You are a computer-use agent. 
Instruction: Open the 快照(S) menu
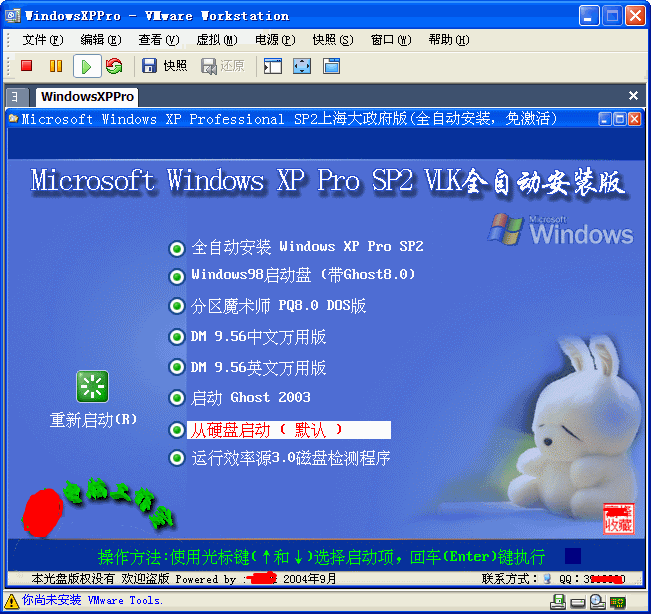point(333,40)
